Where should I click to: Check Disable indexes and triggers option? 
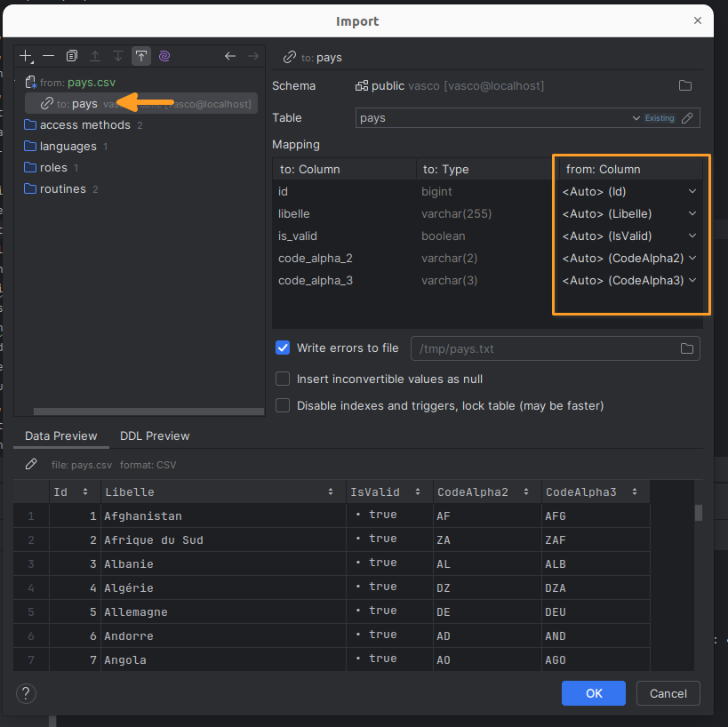[283, 405]
